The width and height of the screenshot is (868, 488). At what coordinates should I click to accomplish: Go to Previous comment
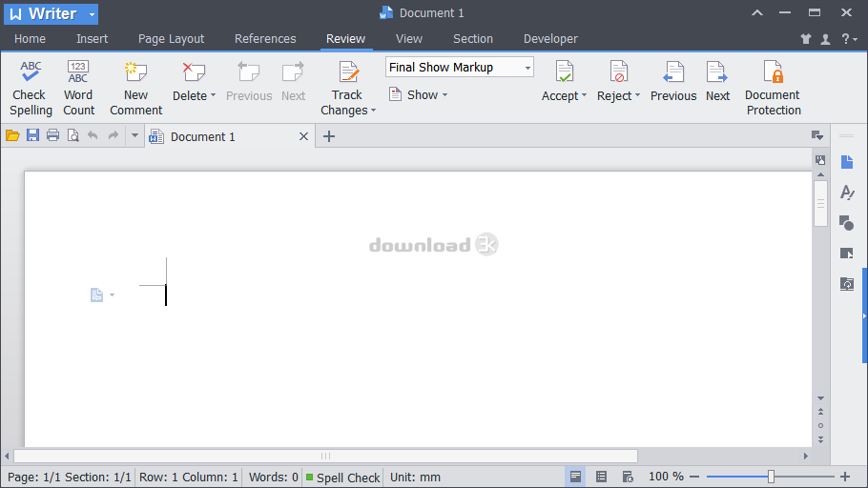tap(249, 82)
